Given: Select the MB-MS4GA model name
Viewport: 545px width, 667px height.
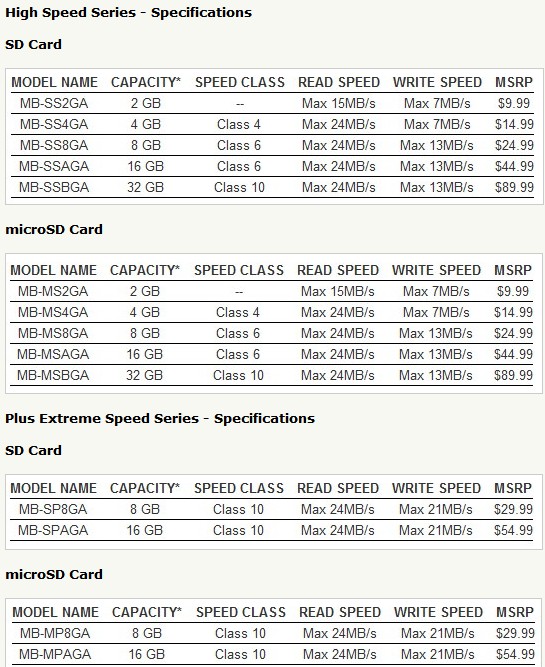Looking at the screenshot, I should click(53, 312).
